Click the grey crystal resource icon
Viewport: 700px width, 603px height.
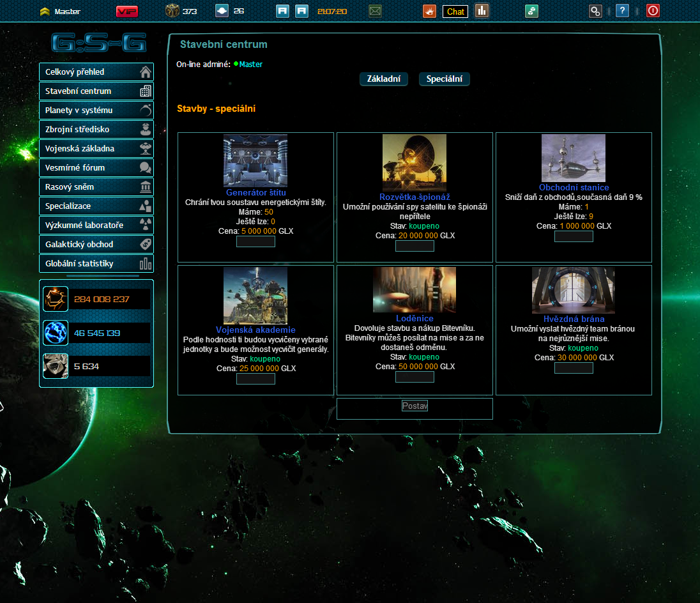pos(56,366)
